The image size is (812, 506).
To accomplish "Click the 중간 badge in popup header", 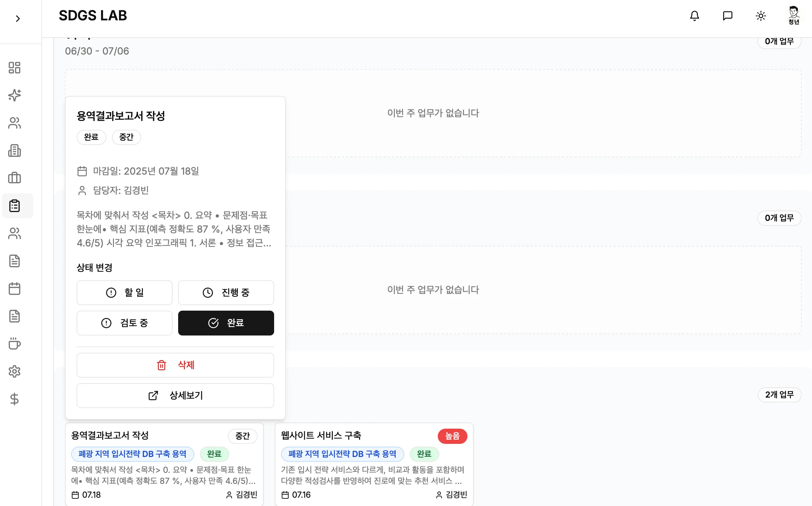I will pos(126,137).
